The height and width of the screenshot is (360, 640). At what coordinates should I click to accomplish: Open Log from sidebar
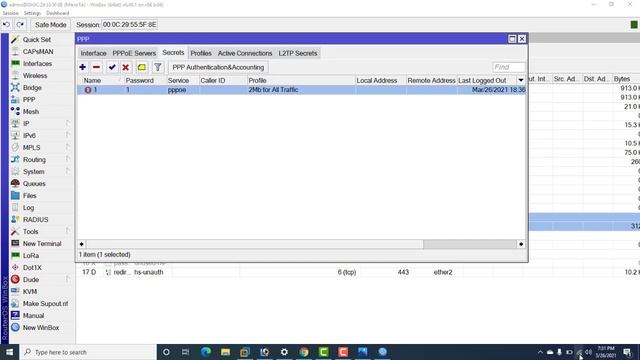coord(28,208)
